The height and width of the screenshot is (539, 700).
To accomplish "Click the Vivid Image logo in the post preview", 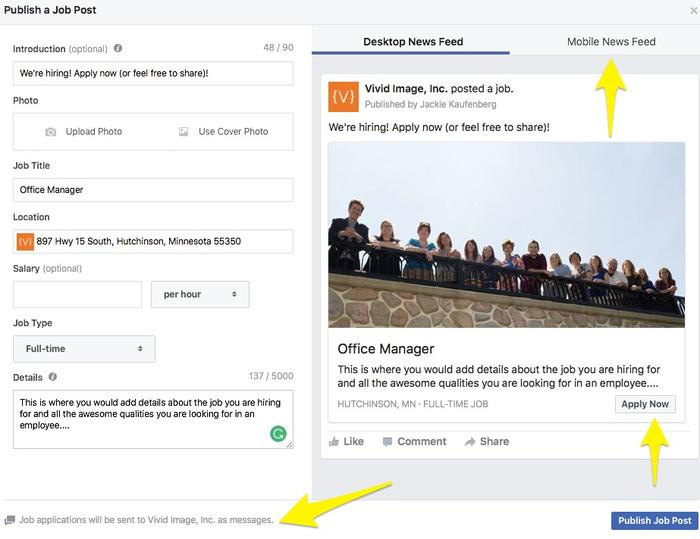I will click(343, 96).
